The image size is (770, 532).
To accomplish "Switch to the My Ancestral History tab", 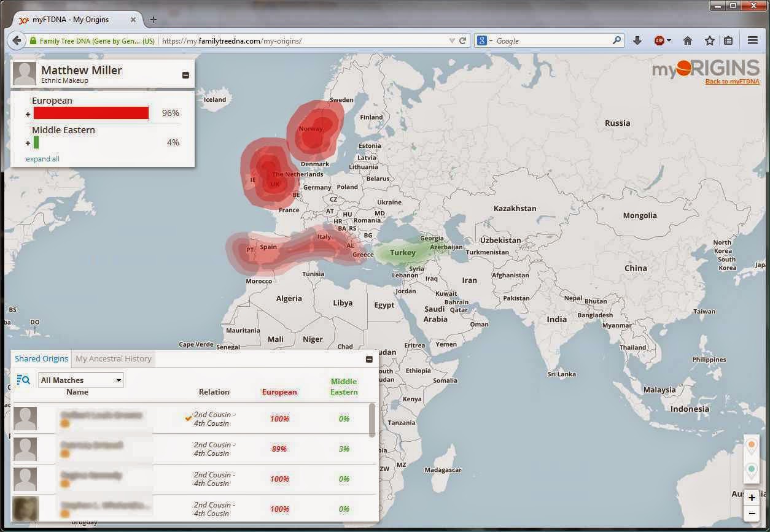I will pos(113,358).
